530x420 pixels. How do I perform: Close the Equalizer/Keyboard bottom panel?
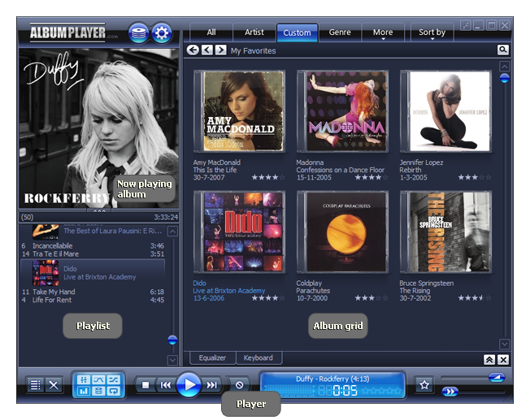(x=503, y=360)
